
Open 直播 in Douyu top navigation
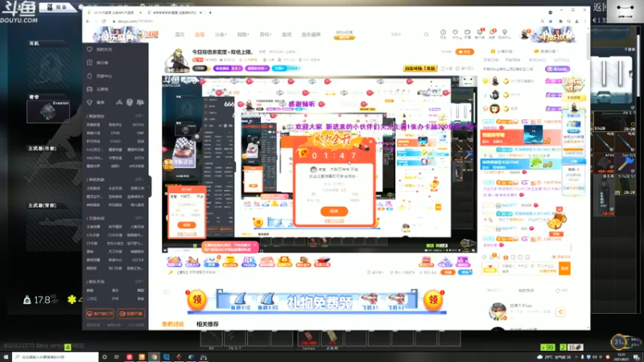point(200,35)
